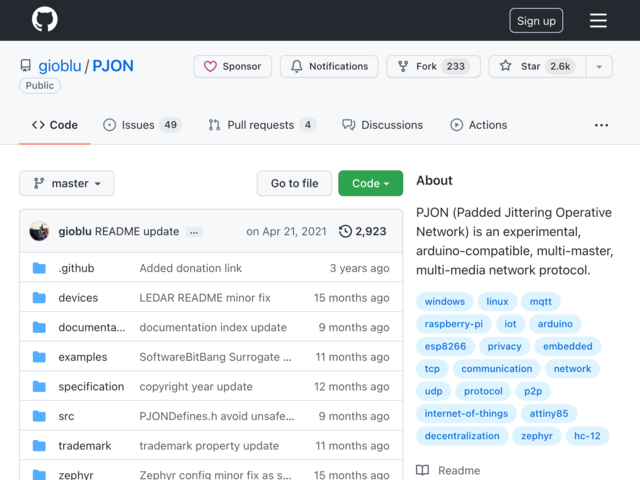Select the mqtt topic tag
Viewport: 640px width, 480px height.
tap(540, 302)
